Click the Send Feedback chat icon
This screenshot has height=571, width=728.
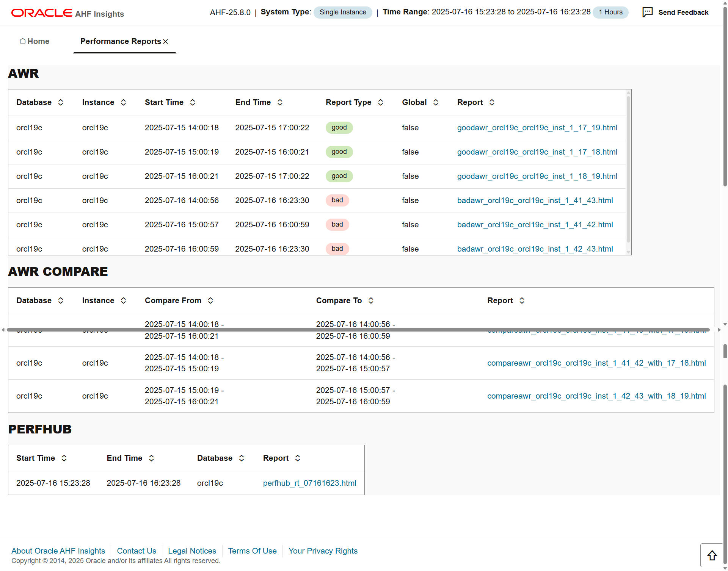coord(647,12)
